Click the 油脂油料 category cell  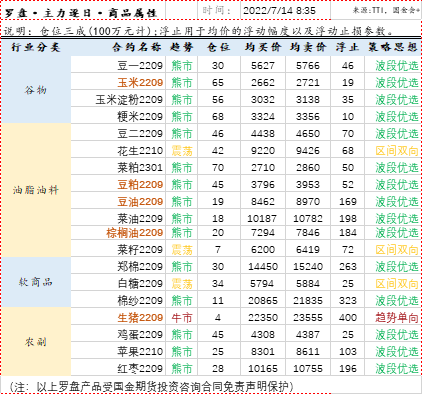[x=36, y=190]
